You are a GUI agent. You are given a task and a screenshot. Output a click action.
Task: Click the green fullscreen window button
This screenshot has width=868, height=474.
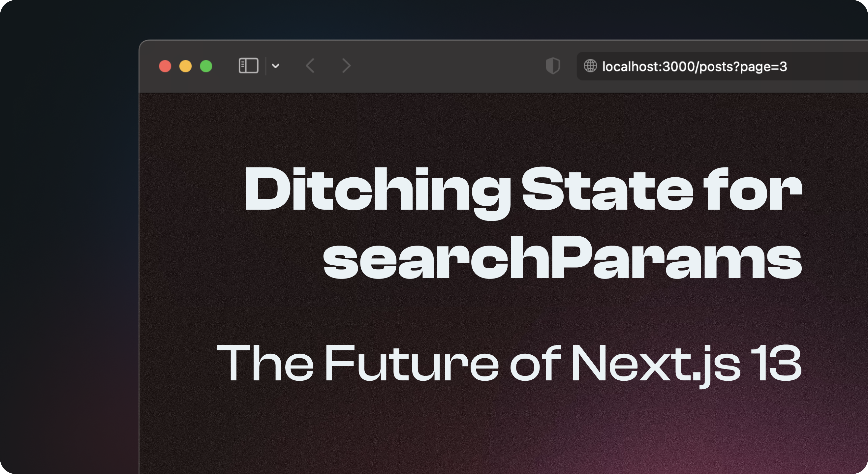coord(206,66)
